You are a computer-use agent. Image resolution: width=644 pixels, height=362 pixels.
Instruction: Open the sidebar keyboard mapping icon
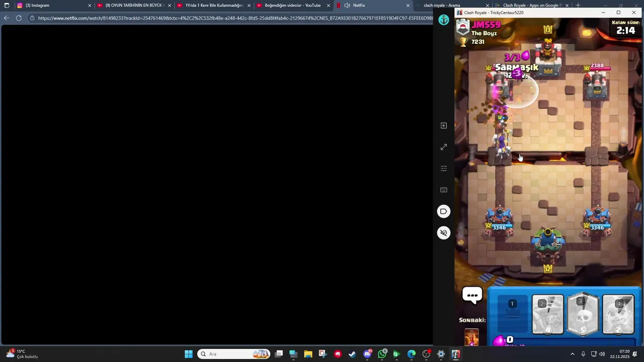click(x=444, y=190)
